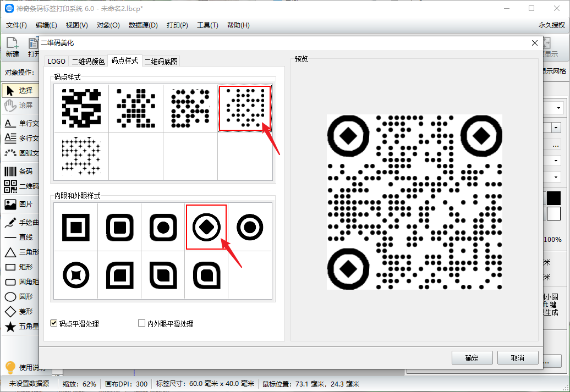This screenshot has width=570, height=392.
Task: Click 缩放: 62% in status bar
Action: pos(79,384)
